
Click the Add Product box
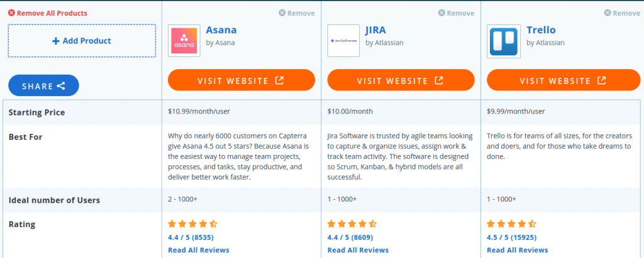tap(82, 41)
